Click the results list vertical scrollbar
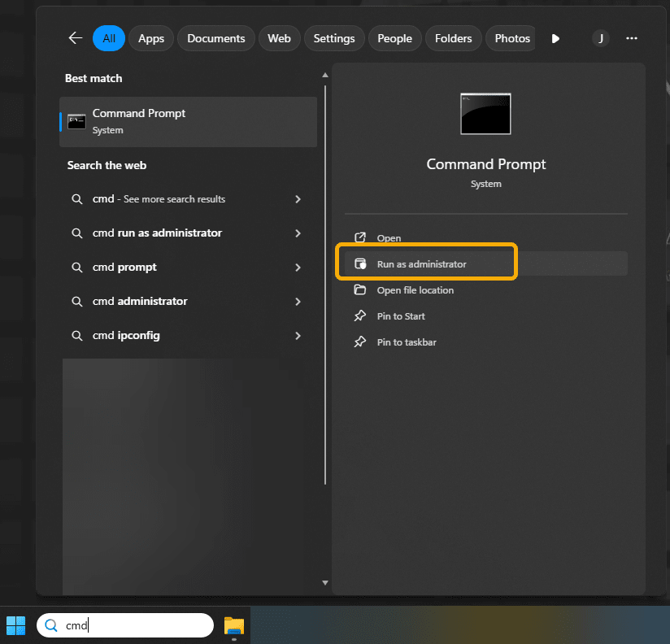The height and width of the screenshot is (644, 670). pyautogui.click(x=325, y=285)
